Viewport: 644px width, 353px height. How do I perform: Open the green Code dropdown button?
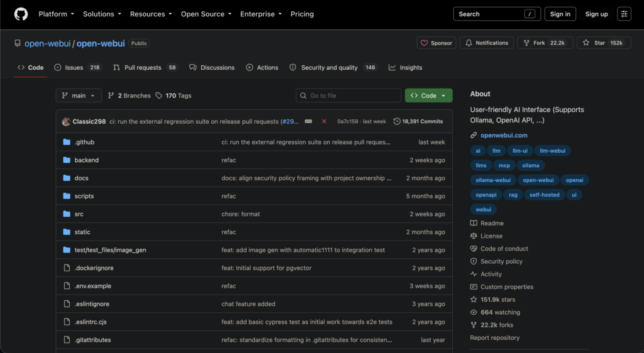coord(428,95)
